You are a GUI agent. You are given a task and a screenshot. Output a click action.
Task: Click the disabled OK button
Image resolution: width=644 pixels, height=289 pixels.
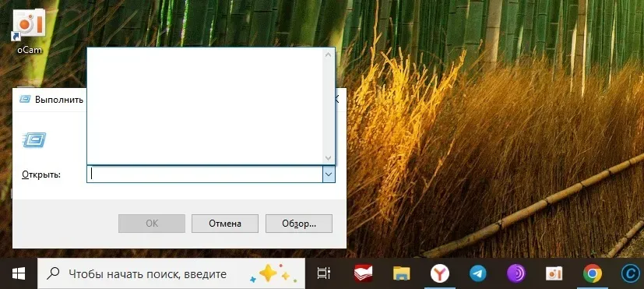152,224
